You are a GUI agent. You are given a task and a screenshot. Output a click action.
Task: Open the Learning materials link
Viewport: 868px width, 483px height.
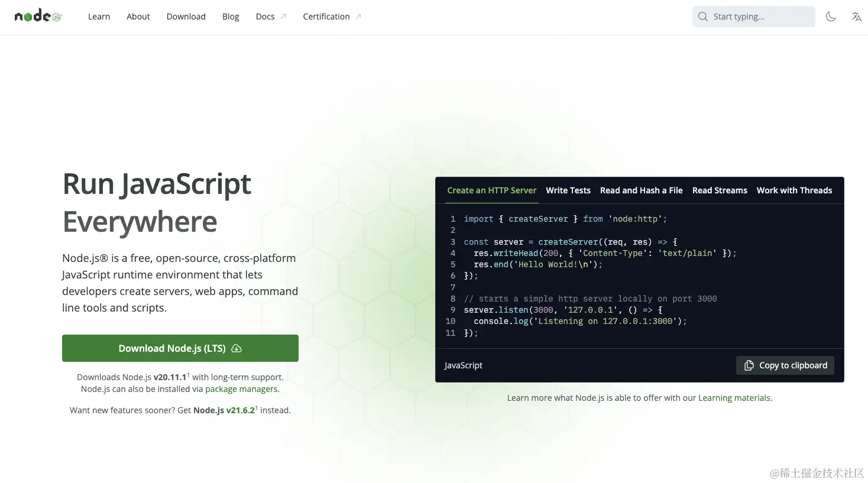coord(734,398)
